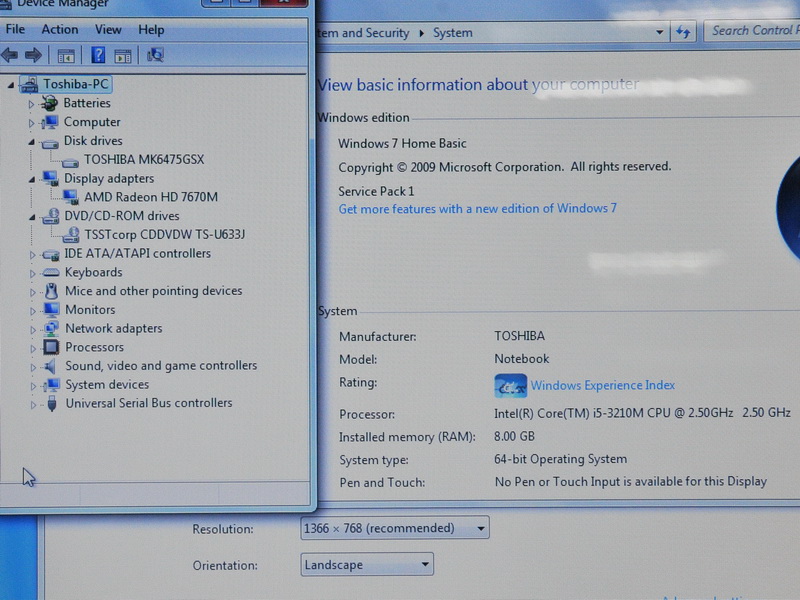The width and height of the screenshot is (800, 600).
Task: Click the Disk drives category icon
Action: 50,143
